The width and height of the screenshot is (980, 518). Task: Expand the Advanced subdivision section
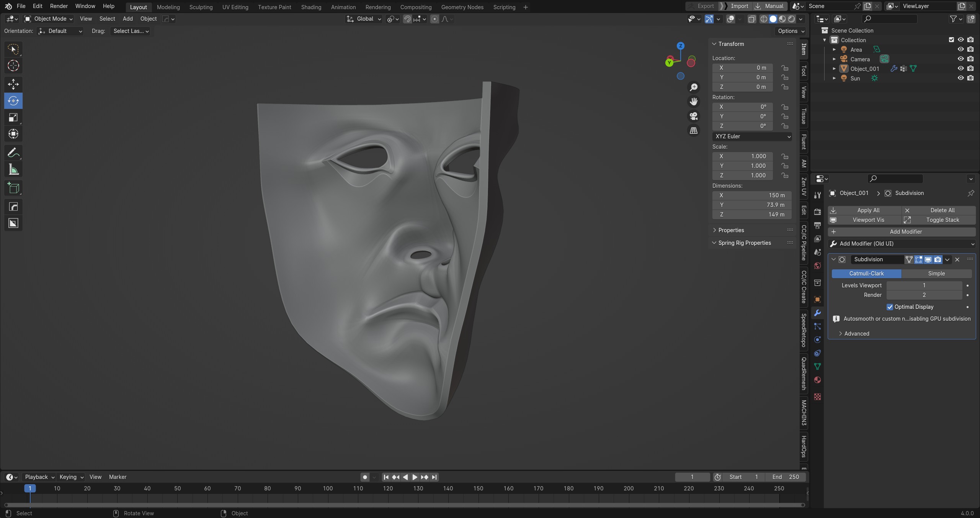click(x=857, y=334)
